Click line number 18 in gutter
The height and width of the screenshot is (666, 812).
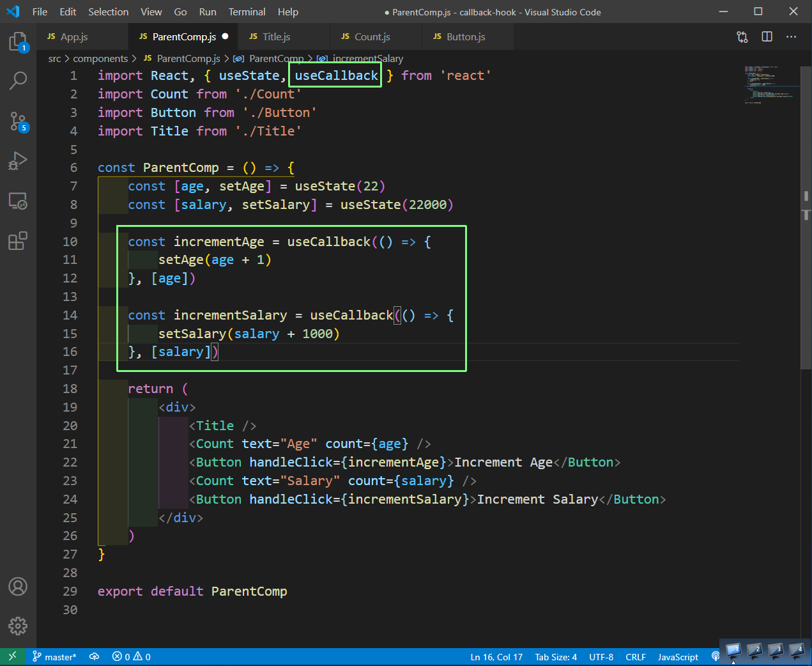pyautogui.click(x=70, y=389)
